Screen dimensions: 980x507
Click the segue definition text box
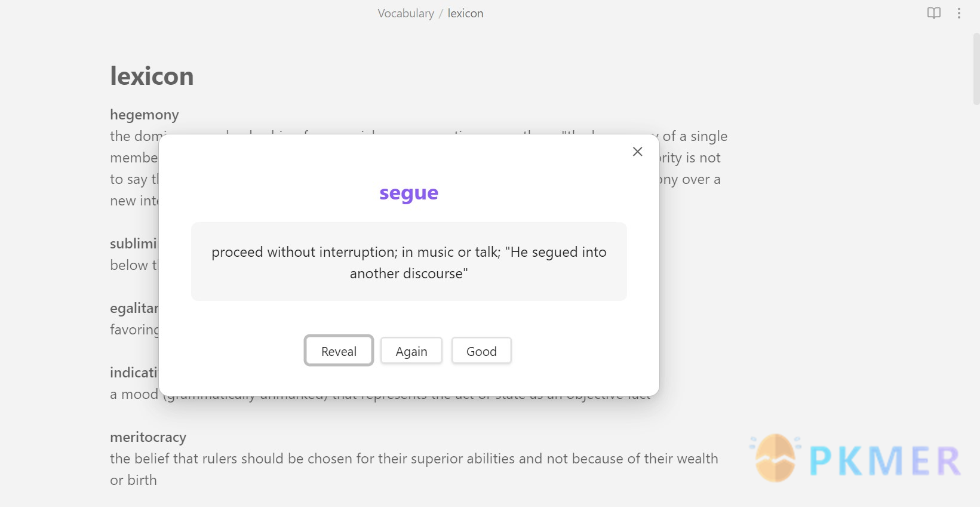coord(408,262)
